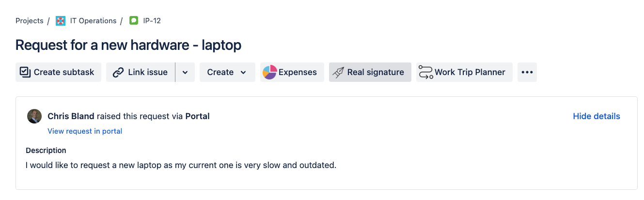
Task: Click the green IP-12 issue type icon
Action: [134, 21]
